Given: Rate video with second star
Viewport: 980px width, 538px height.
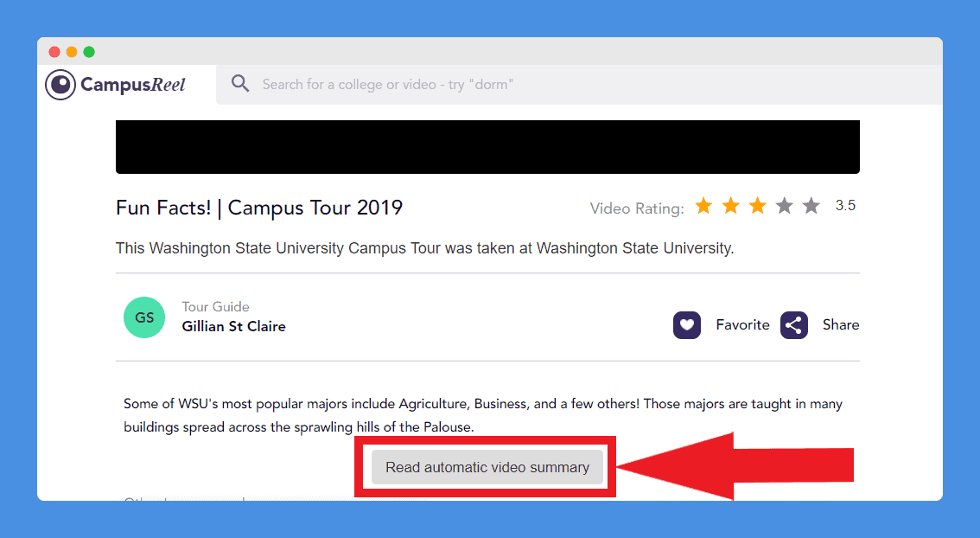Looking at the screenshot, I should coord(730,205).
